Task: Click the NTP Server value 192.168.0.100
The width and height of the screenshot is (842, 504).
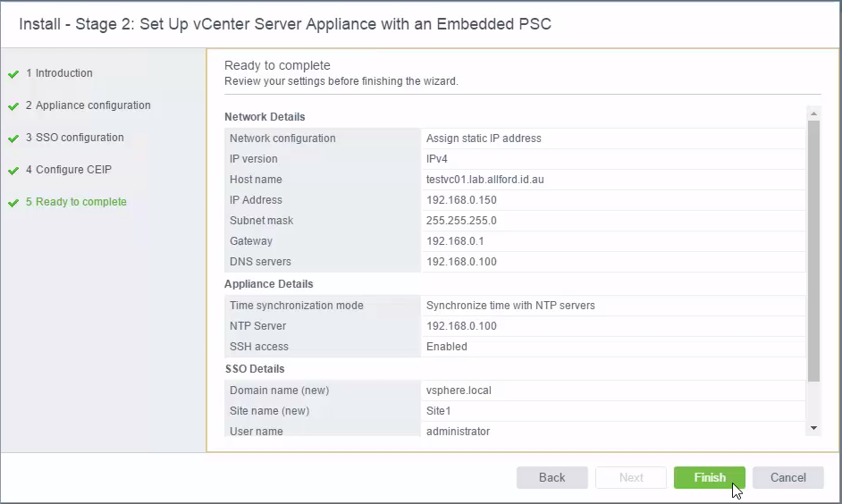Action: (x=461, y=326)
